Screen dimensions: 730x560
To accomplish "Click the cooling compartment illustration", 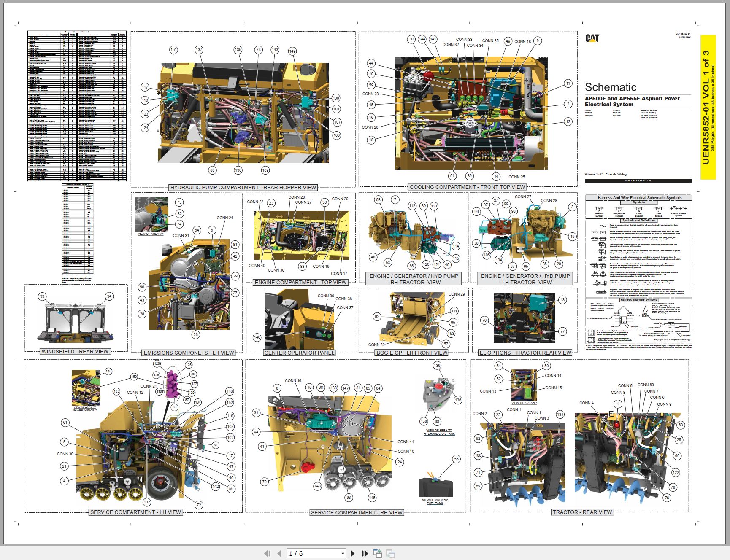I will (471, 113).
